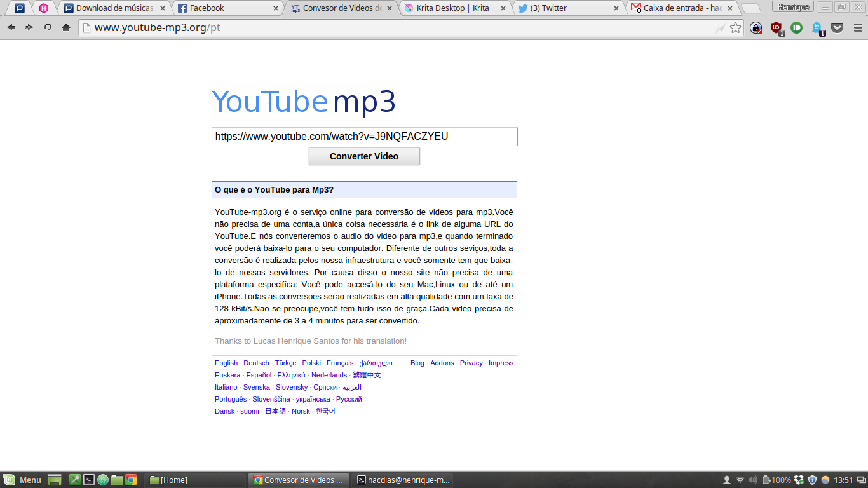Image resolution: width=868 pixels, height=488 pixels.
Task: Switch language to Italiano
Action: coord(226,387)
